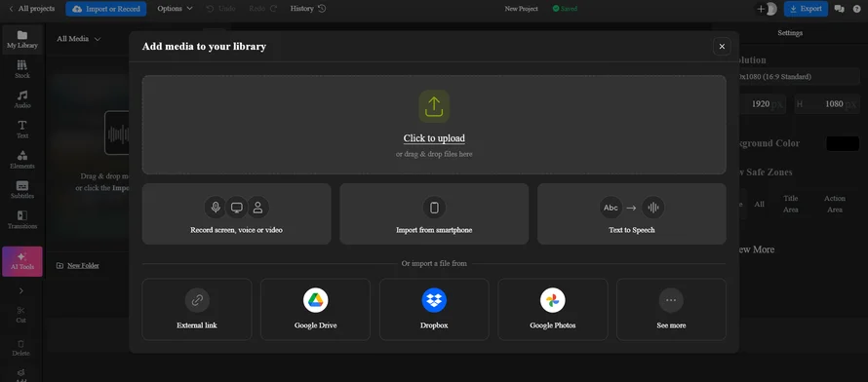Choose Import from smartphone
The image size is (868, 382).
coord(434,214)
